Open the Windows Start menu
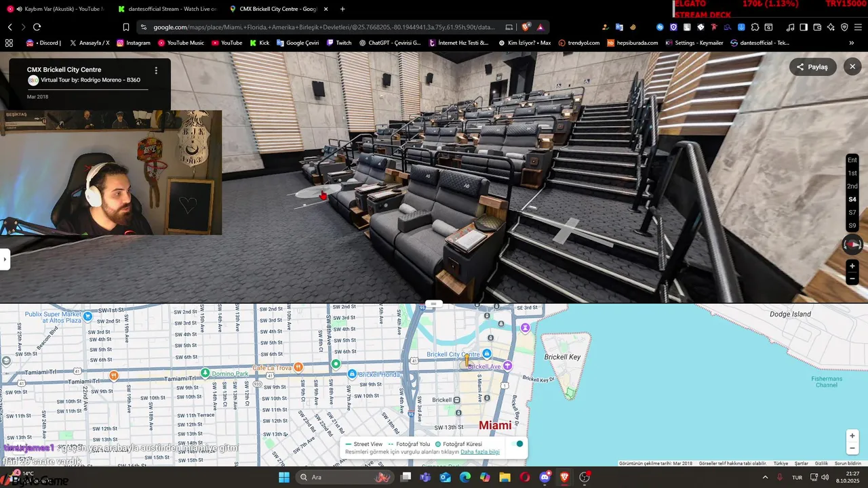 (x=283, y=477)
